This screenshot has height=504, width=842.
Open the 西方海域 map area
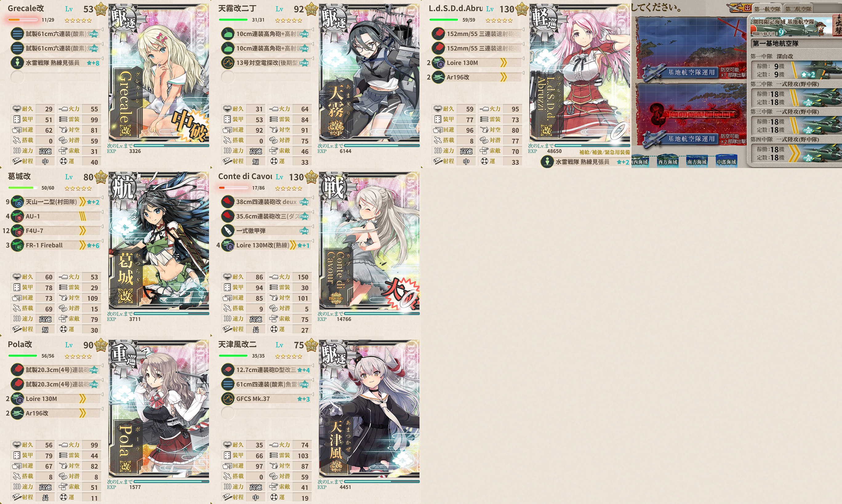tap(668, 162)
